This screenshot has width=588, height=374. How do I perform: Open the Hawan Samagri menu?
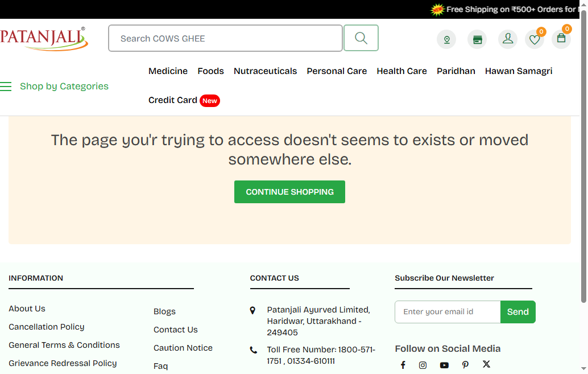click(x=519, y=71)
